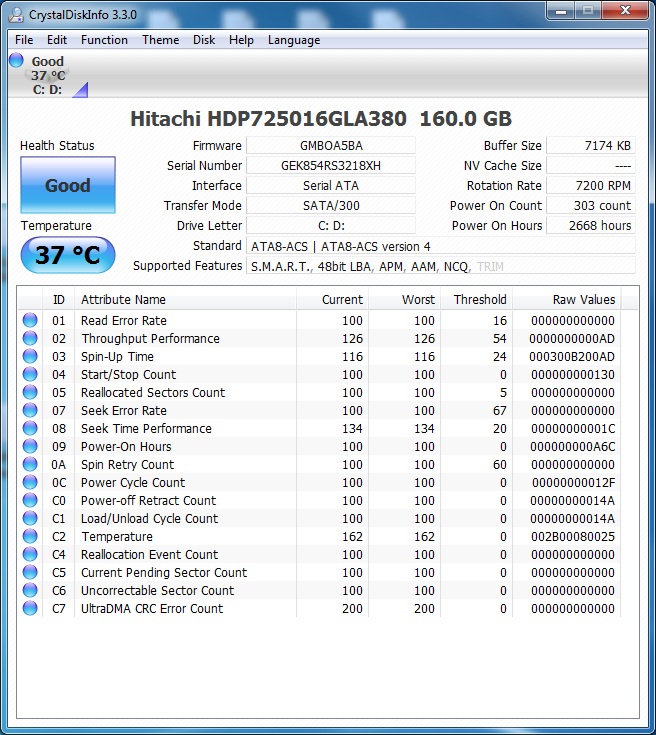The height and width of the screenshot is (735, 656).
Task: Click the Threshold column header
Action: [x=477, y=300]
